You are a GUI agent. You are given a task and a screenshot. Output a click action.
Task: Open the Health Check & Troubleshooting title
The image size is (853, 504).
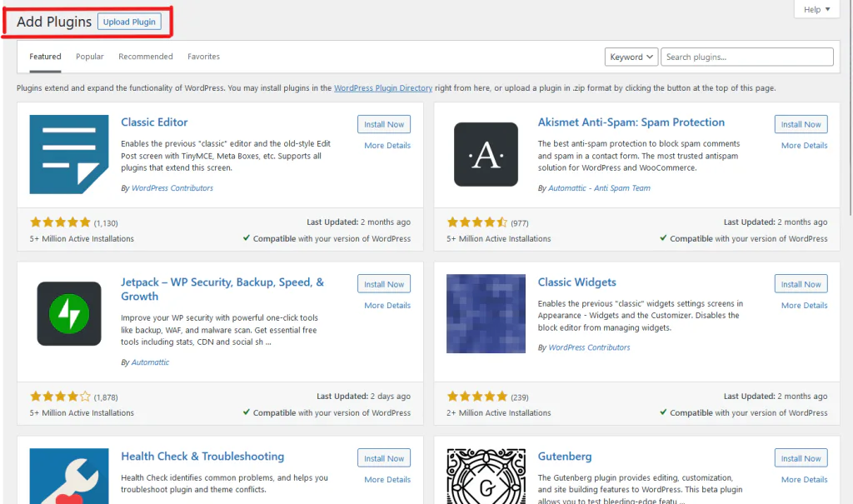click(202, 457)
